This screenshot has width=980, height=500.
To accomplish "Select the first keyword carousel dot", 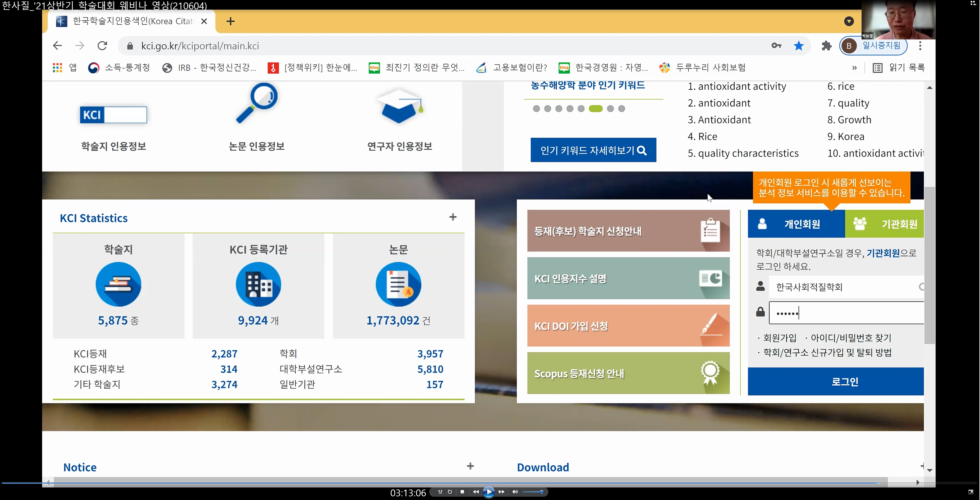I will coord(536,109).
